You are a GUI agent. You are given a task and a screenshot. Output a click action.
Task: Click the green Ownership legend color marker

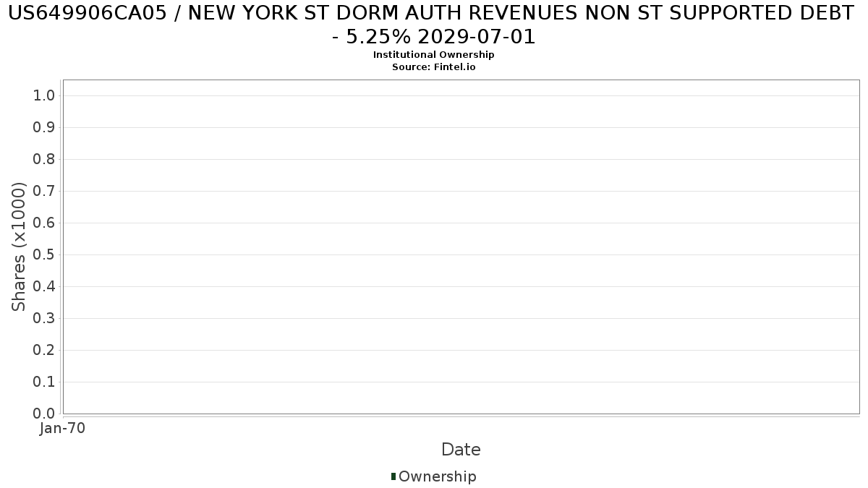coord(393,476)
